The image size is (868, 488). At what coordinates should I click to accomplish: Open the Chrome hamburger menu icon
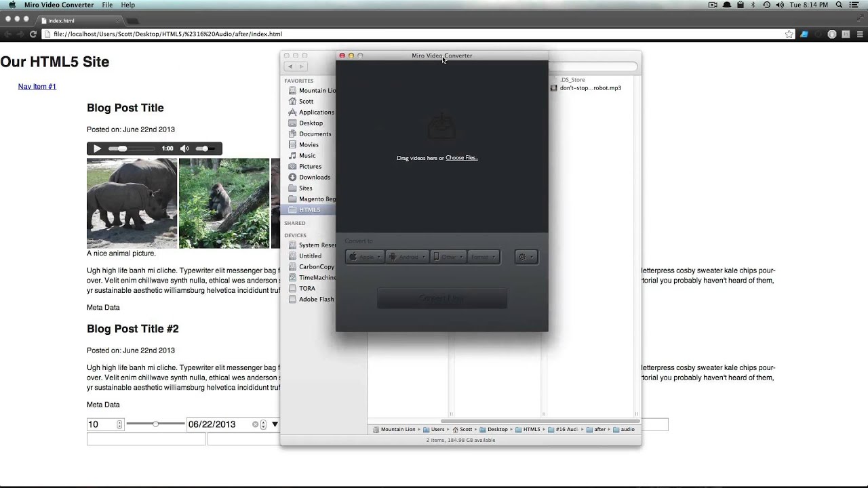click(x=861, y=34)
